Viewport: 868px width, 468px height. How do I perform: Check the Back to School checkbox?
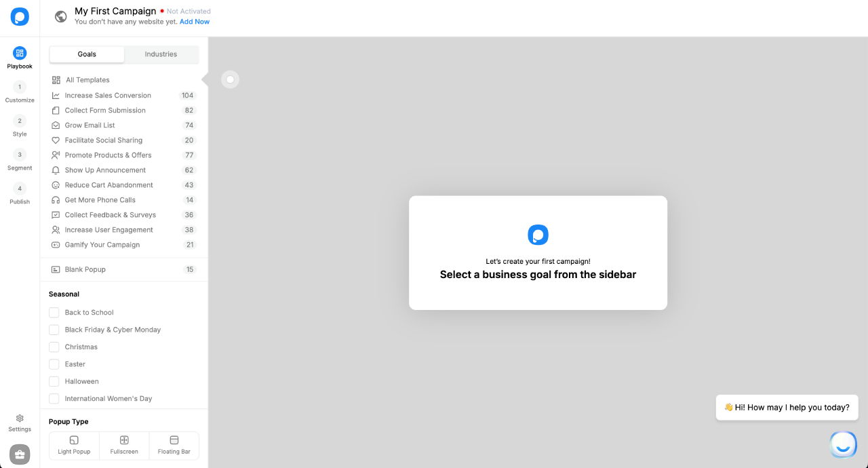tap(54, 313)
